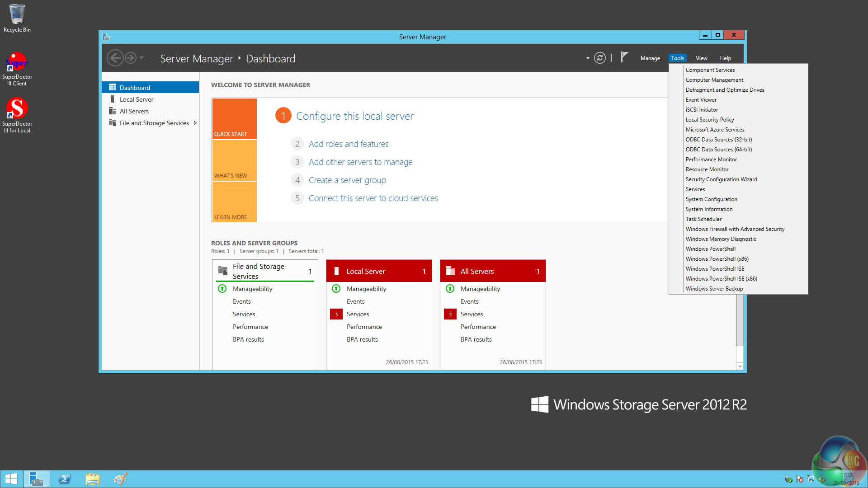Open the Manage menu
This screenshot has height=488, width=868.
(650, 58)
